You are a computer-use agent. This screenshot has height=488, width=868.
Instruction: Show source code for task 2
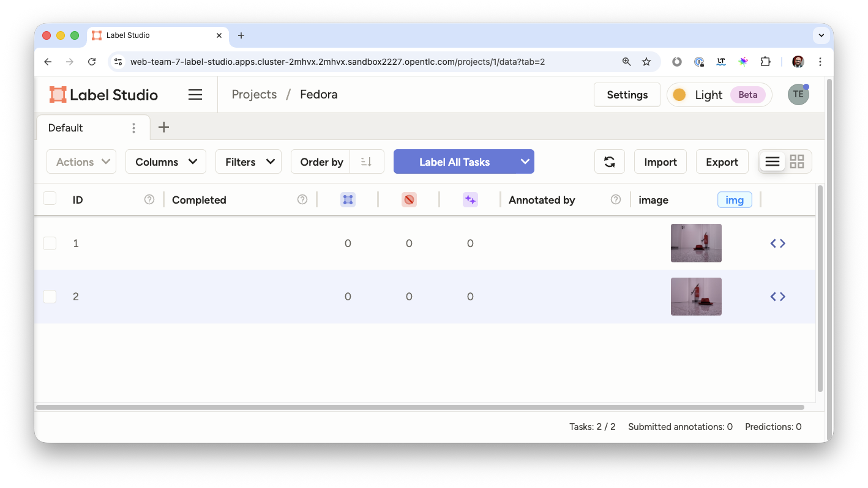point(777,297)
